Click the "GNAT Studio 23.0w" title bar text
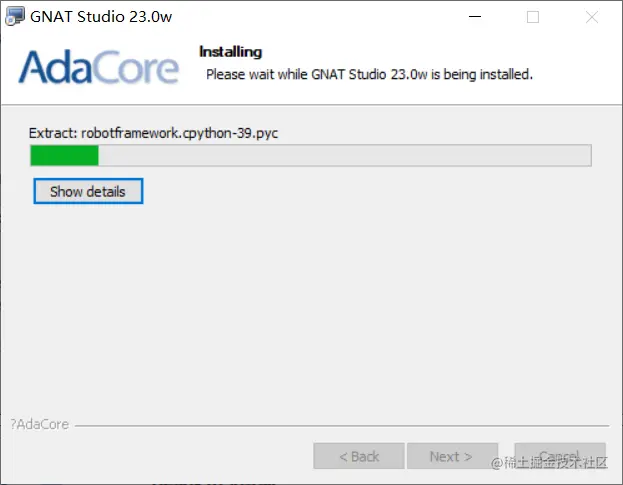Viewport: 623px width, 485px height. coord(101,17)
